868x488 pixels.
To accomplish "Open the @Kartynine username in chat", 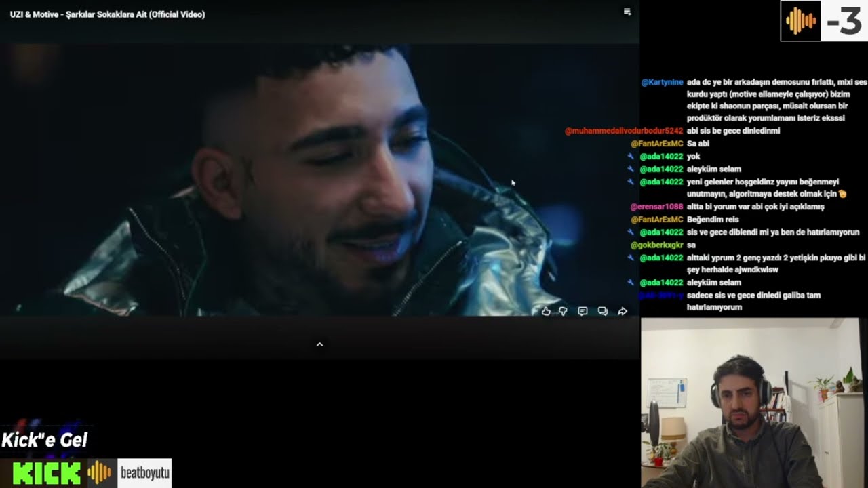I will [662, 82].
